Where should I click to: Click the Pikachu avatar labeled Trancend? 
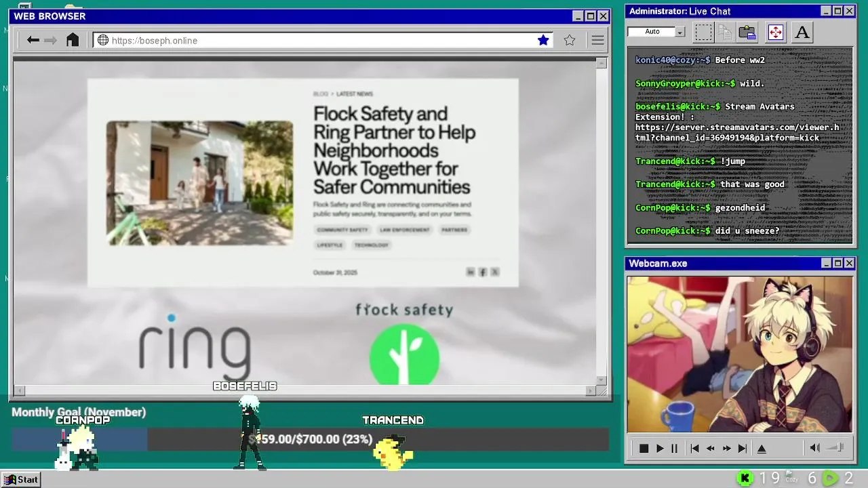click(x=393, y=453)
